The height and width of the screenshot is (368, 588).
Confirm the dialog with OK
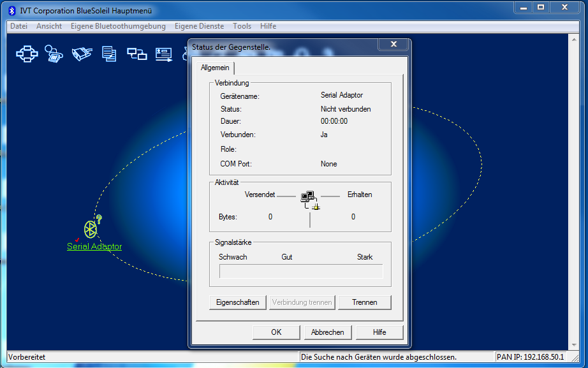point(276,332)
